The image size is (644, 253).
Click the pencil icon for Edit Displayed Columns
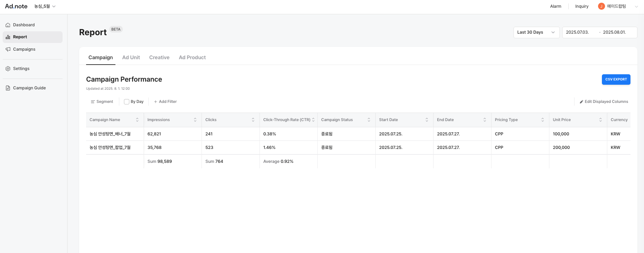tap(581, 102)
